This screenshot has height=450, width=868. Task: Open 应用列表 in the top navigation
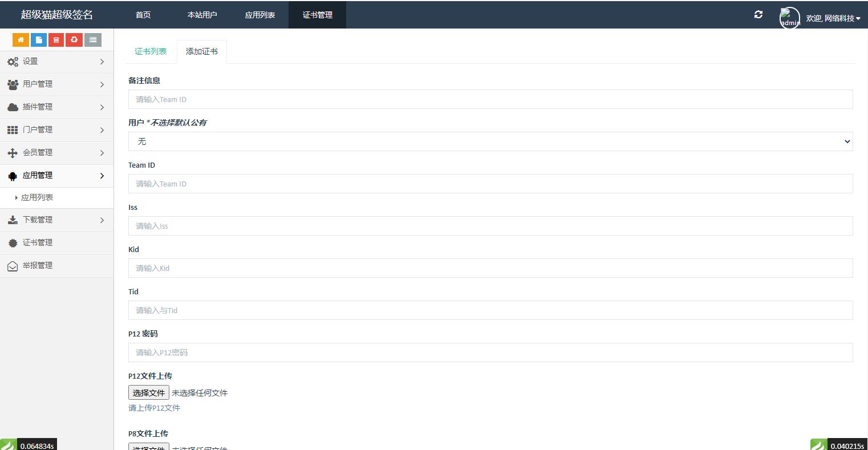point(260,15)
